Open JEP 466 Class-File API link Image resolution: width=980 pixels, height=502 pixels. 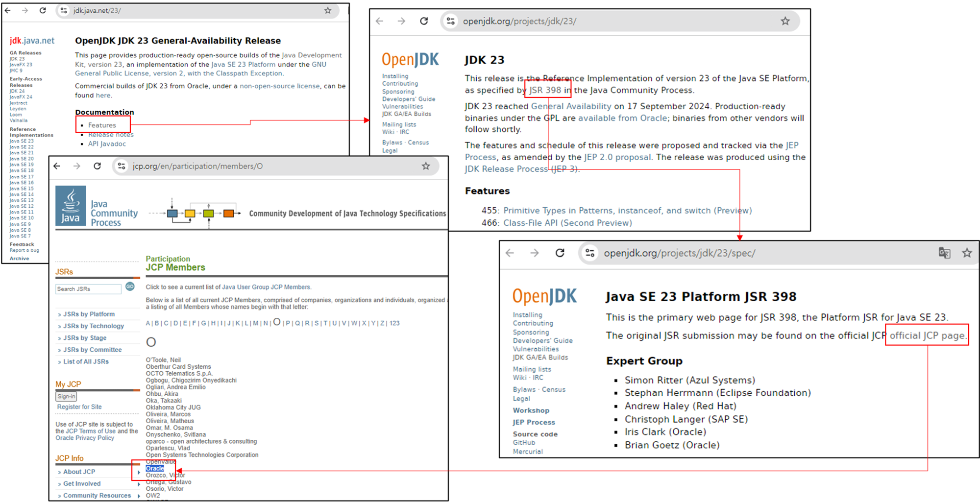(567, 223)
